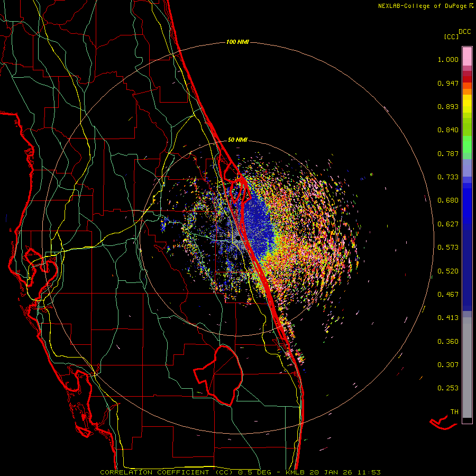Image resolution: width=476 pixels, height=476 pixels.
Task: Click the NEXLAB-College of DuPage label
Action: point(423,6)
